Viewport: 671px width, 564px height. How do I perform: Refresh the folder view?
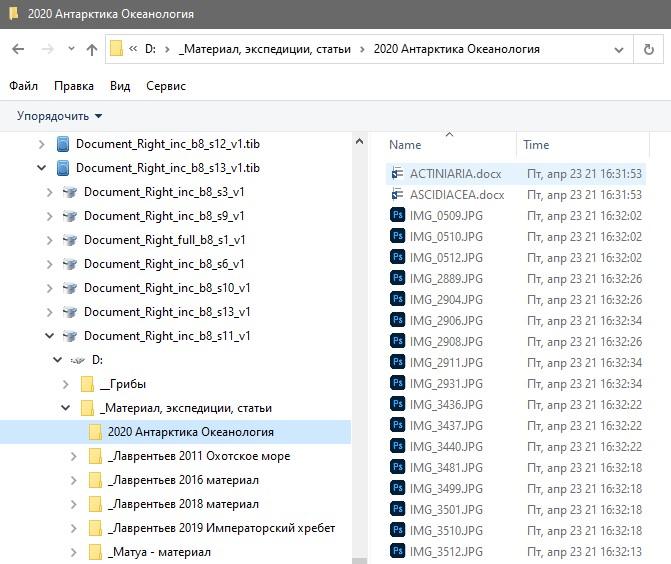(x=649, y=50)
